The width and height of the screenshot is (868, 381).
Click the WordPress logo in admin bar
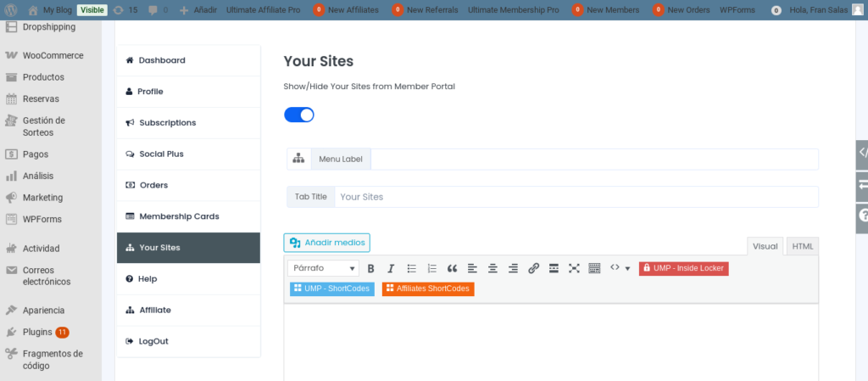[x=12, y=10]
